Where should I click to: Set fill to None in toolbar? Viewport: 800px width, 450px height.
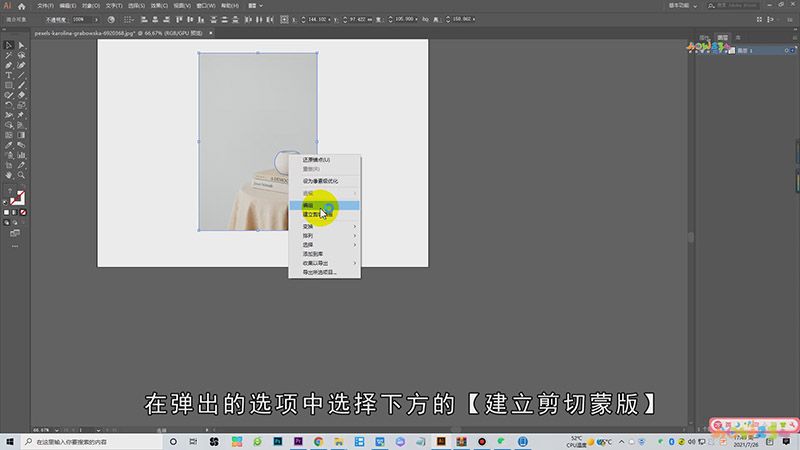point(23,212)
